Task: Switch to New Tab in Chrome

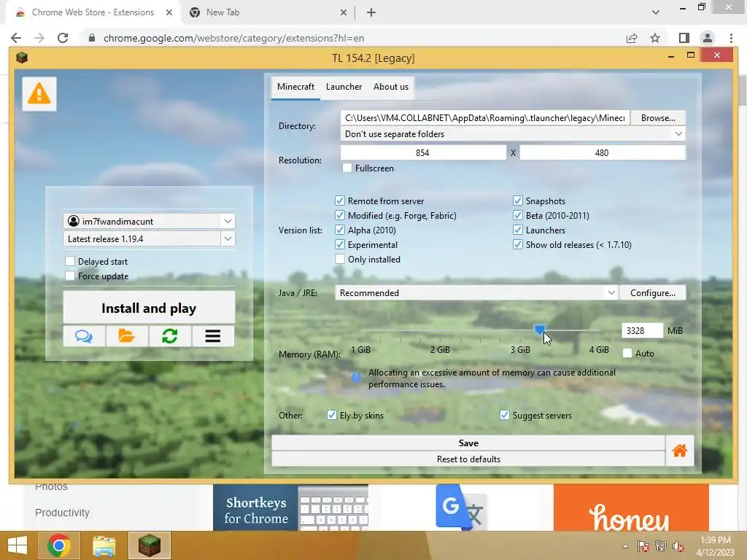Action: point(268,12)
